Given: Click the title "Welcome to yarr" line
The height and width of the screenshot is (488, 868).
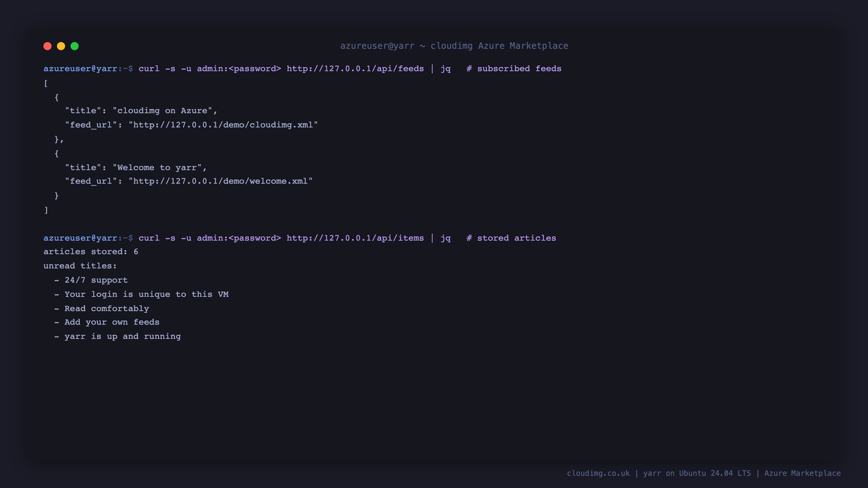Looking at the screenshot, I should [136, 167].
